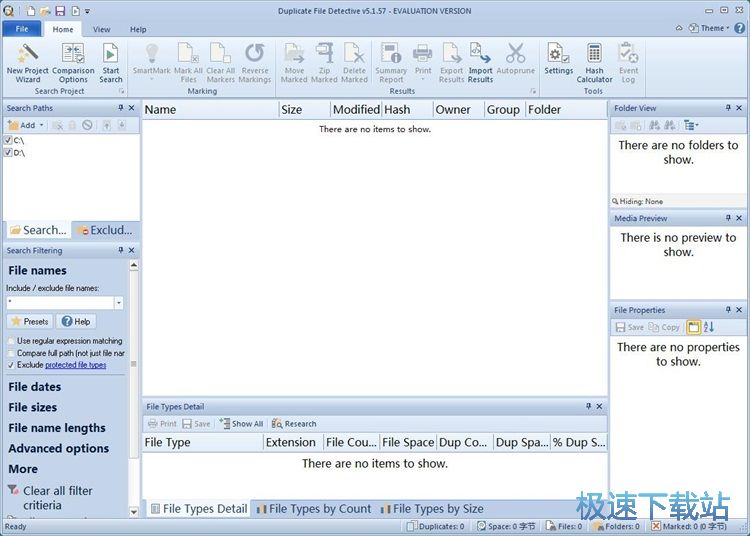The height and width of the screenshot is (536, 750).
Task: Open the protected file types link
Action: point(76,365)
